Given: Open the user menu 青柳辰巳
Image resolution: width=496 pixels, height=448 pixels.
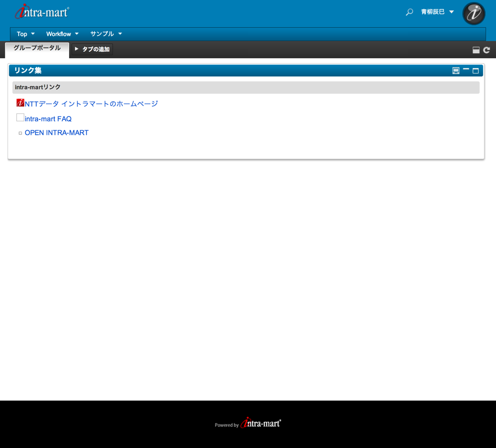Looking at the screenshot, I should pos(437,12).
